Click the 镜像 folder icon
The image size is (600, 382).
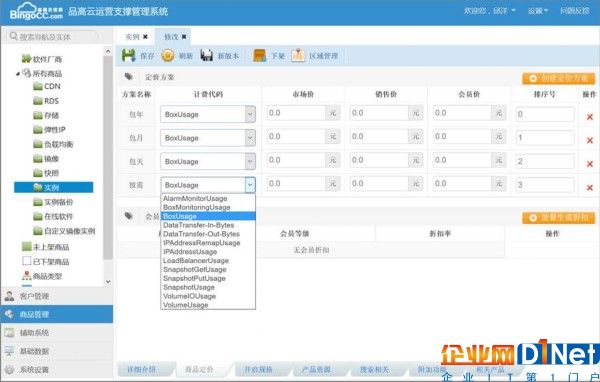38,158
